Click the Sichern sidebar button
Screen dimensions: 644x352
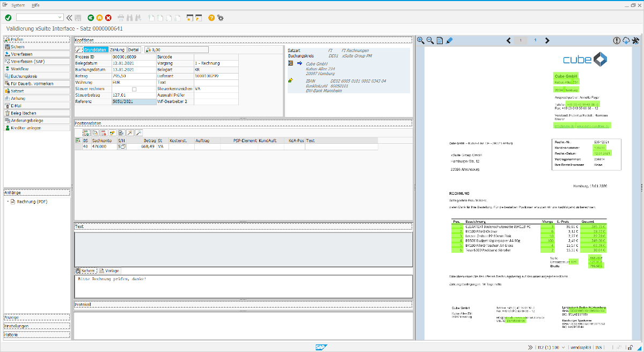[x=37, y=47]
